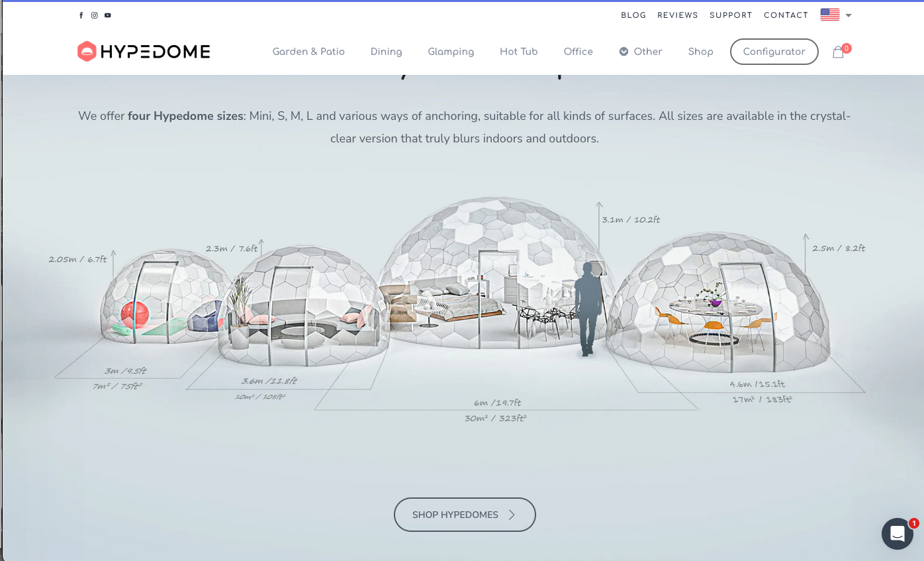
Task: Open the Shop menu item
Action: click(x=700, y=52)
